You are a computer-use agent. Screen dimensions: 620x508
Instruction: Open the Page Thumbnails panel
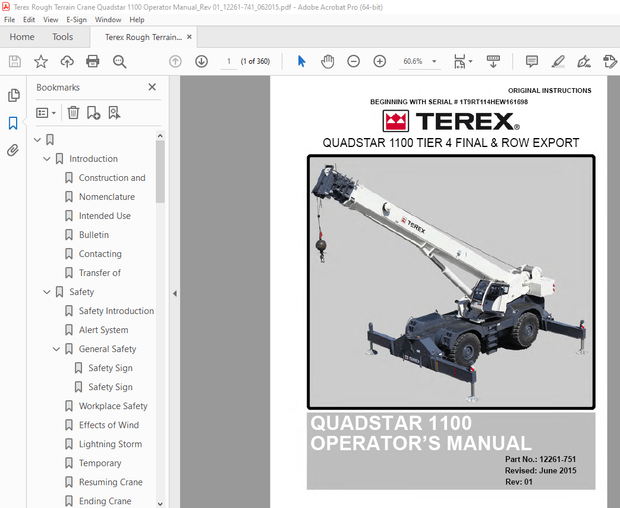click(x=13, y=95)
